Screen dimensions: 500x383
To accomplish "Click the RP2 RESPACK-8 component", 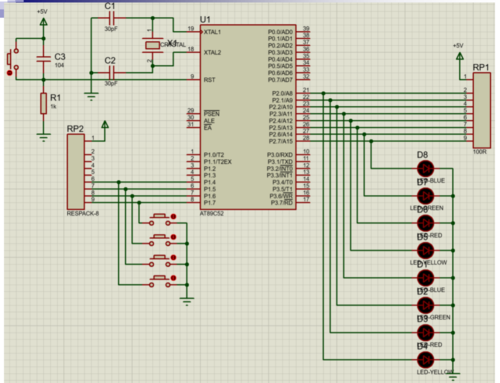I will tap(76, 172).
